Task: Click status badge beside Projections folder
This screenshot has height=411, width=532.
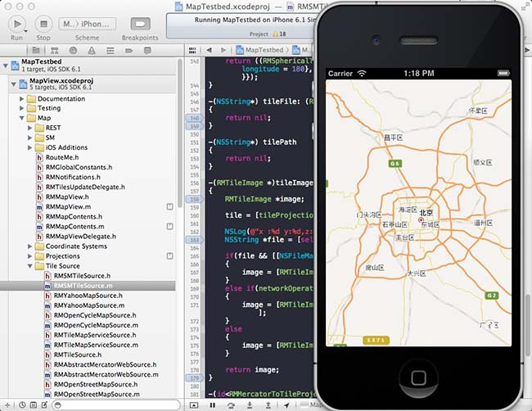Action: [170, 256]
